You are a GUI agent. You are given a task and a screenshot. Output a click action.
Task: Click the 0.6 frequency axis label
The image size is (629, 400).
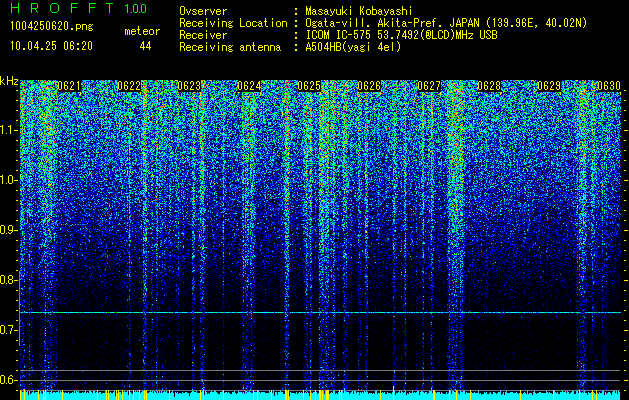[x=9, y=380]
